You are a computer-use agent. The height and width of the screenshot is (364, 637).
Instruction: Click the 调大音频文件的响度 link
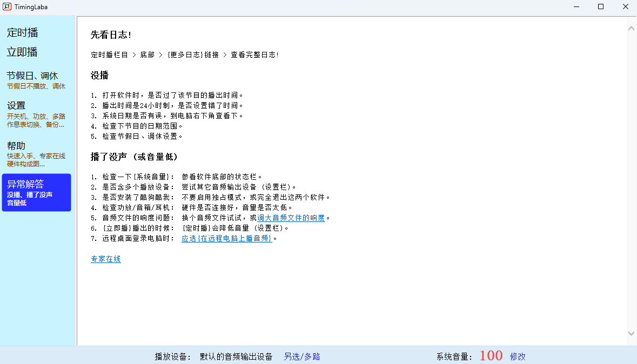tap(291, 218)
